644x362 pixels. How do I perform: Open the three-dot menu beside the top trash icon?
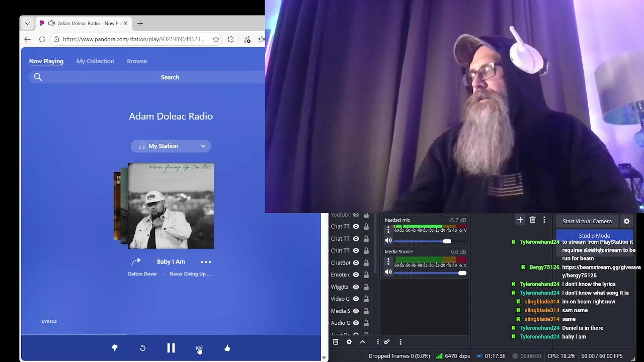coord(544,220)
